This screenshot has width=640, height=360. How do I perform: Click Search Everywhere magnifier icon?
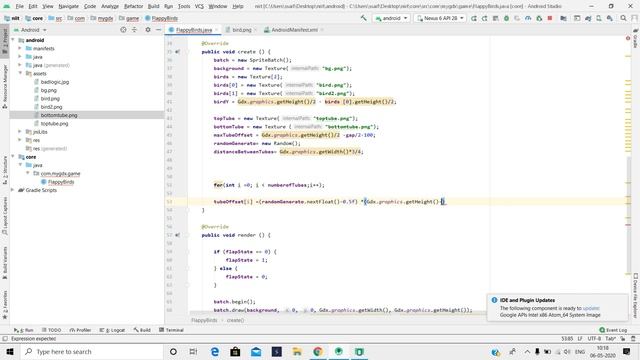click(623, 18)
